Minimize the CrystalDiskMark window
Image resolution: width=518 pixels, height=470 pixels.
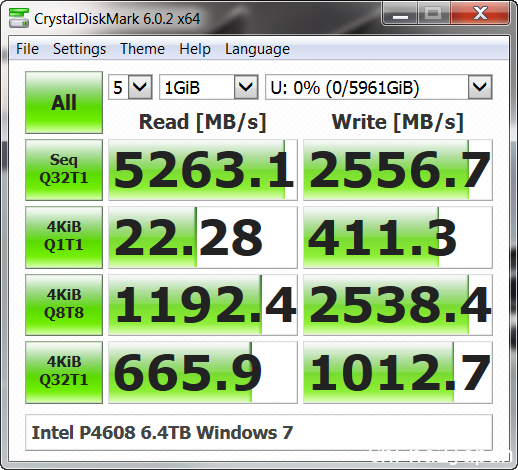click(400, 14)
